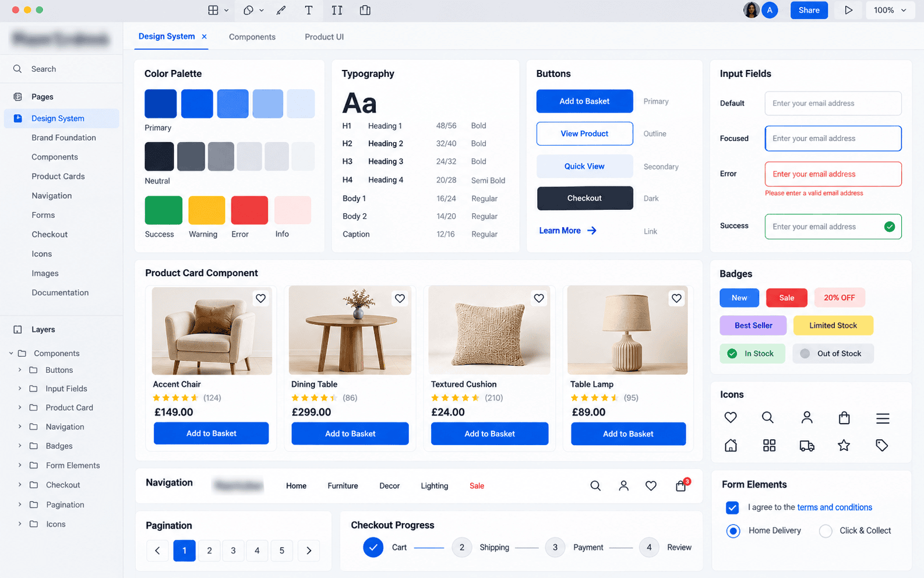Viewport: 924px width, 578px height.
Task: Select the yellow Warning color swatch
Action: coord(207,210)
